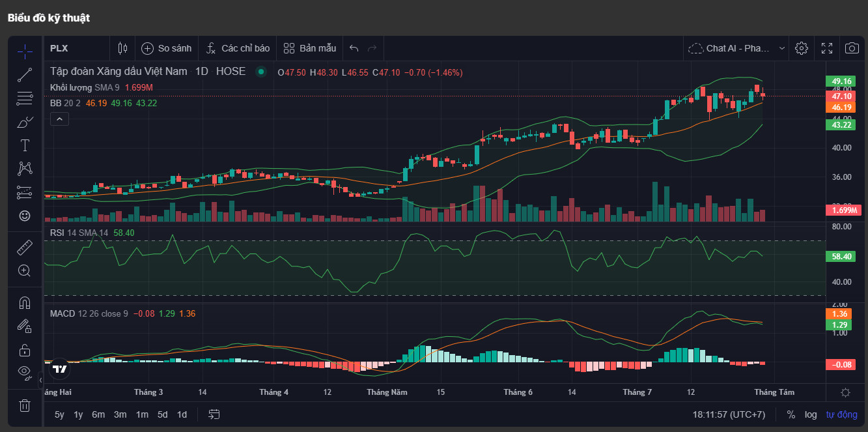Open the Fibonacci and horizontal lines tool

[25, 98]
